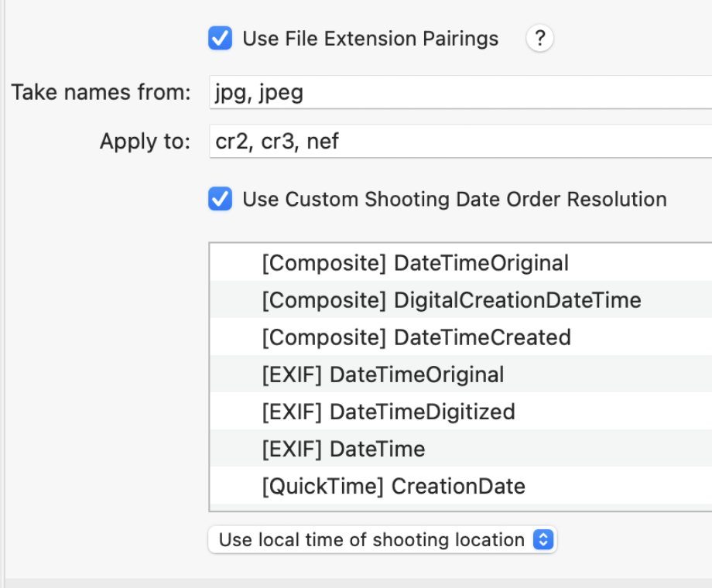The image size is (712, 588).
Task: Select [Composite] DateTimeOriginal row
Action: pyautogui.click(x=461, y=263)
